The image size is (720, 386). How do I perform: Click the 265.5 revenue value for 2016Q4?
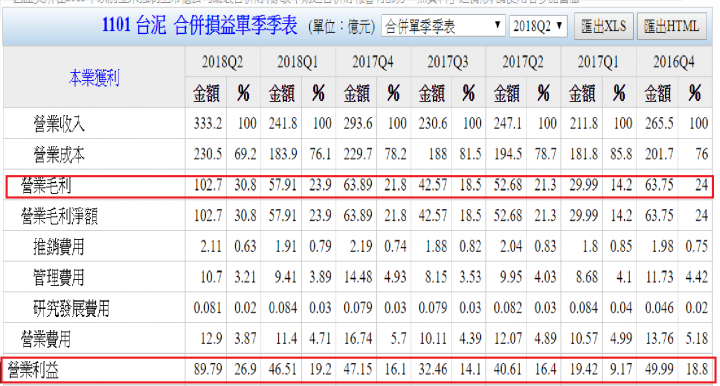659,123
